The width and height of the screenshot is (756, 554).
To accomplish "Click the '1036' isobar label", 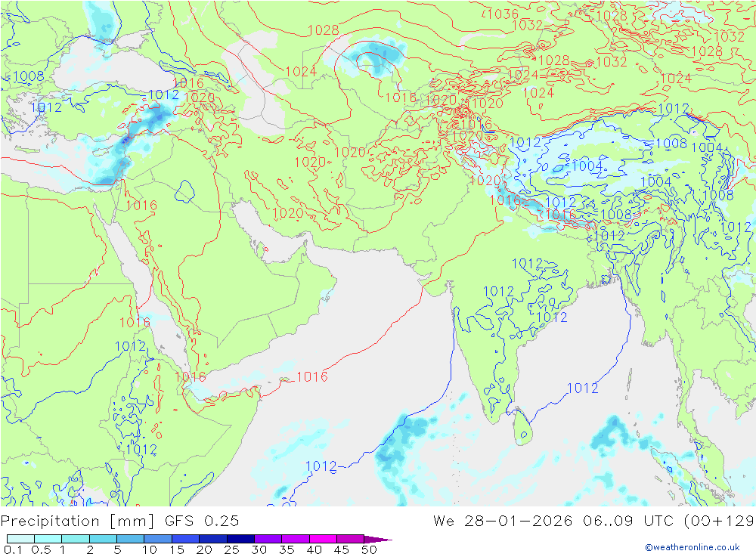I will [x=503, y=14].
